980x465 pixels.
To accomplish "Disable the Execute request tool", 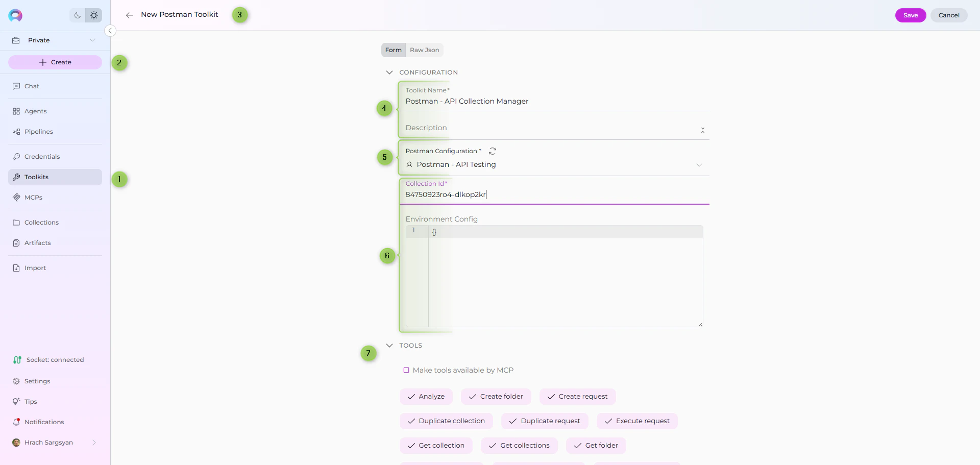I will click(636, 421).
